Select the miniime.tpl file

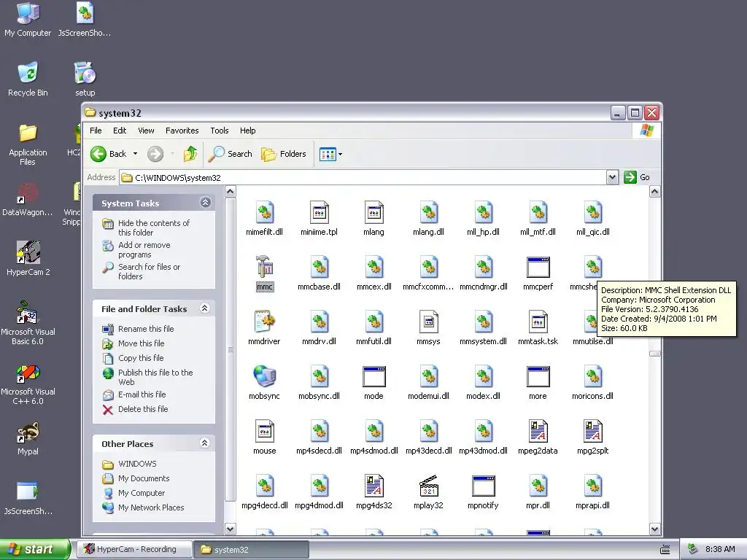tap(319, 219)
